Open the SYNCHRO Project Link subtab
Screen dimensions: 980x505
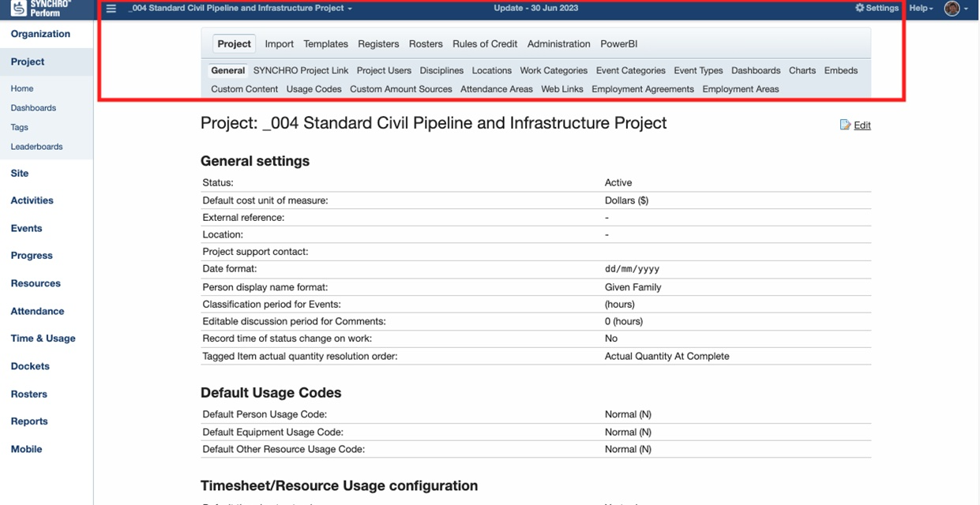coord(301,70)
